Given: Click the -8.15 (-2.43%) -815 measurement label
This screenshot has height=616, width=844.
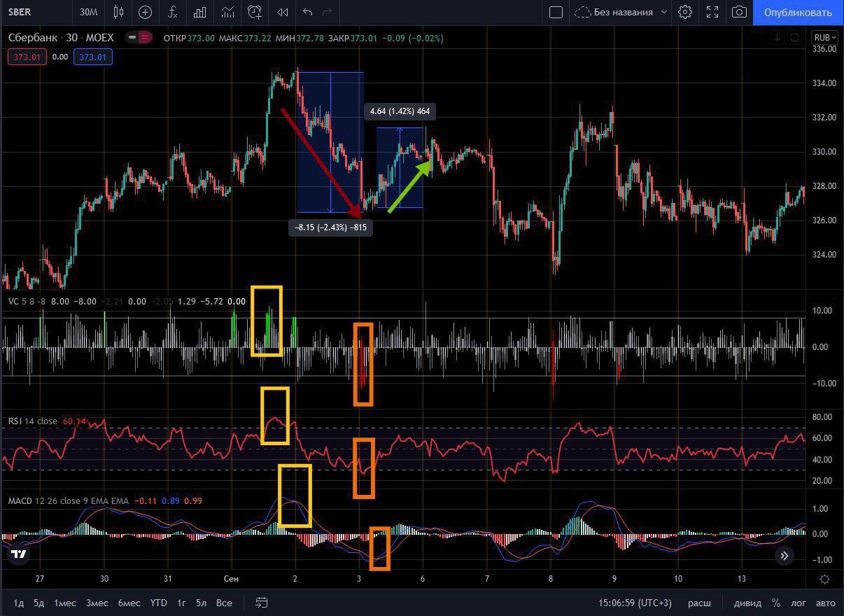Looking at the screenshot, I should click(x=330, y=227).
